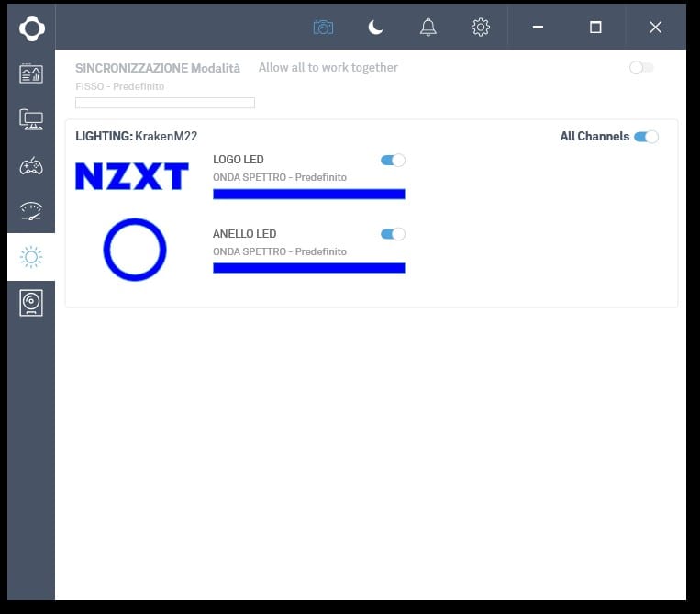
Task: Open the games controller sidebar icon
Action: pyautogui.click(x=31, y=166)
